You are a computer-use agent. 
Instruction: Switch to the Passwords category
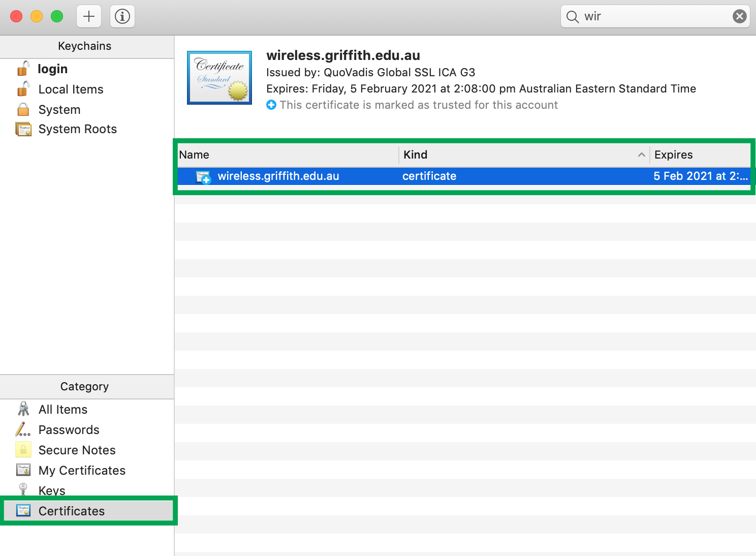tap(69, 430)
